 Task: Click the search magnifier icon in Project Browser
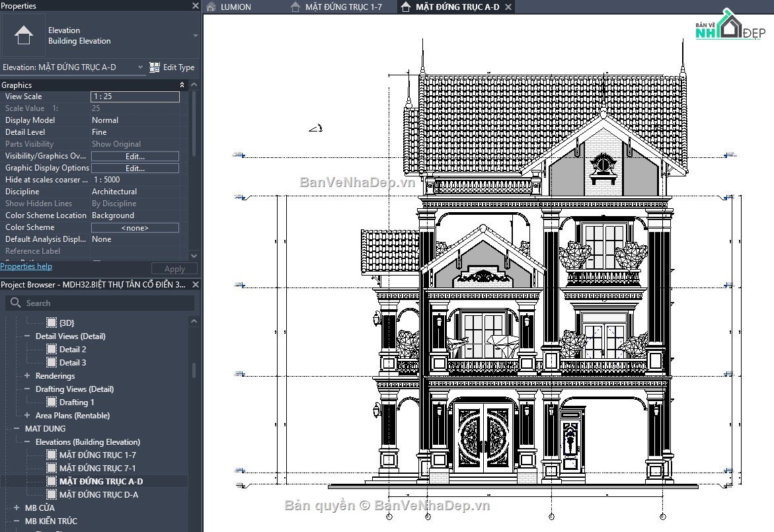[x=15, y=303]
